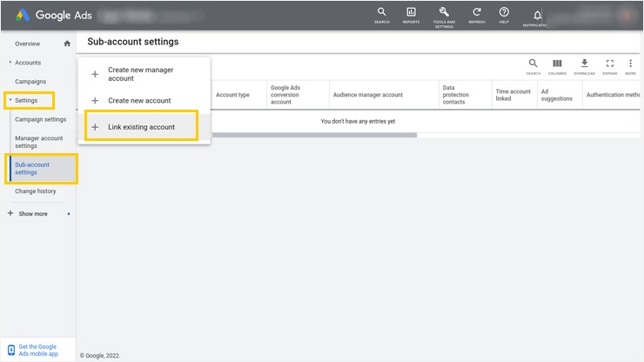
Task: Open the Reports icon
Action: click(411, 15)
